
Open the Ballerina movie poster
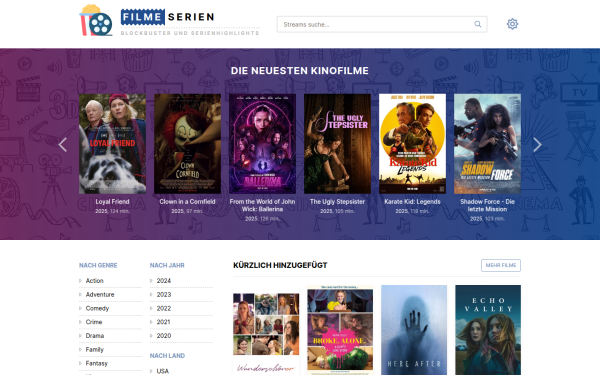click(x=262, y=143)
